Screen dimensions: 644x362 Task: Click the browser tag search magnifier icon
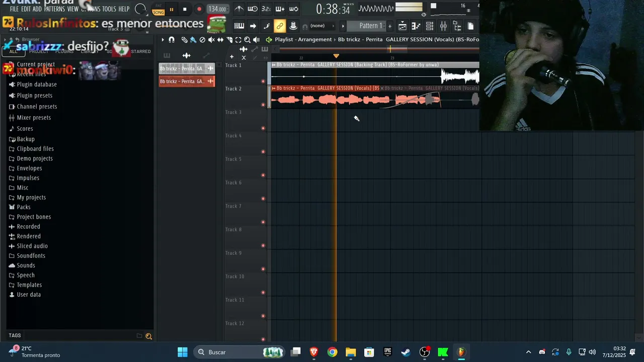tap(148, 336)
